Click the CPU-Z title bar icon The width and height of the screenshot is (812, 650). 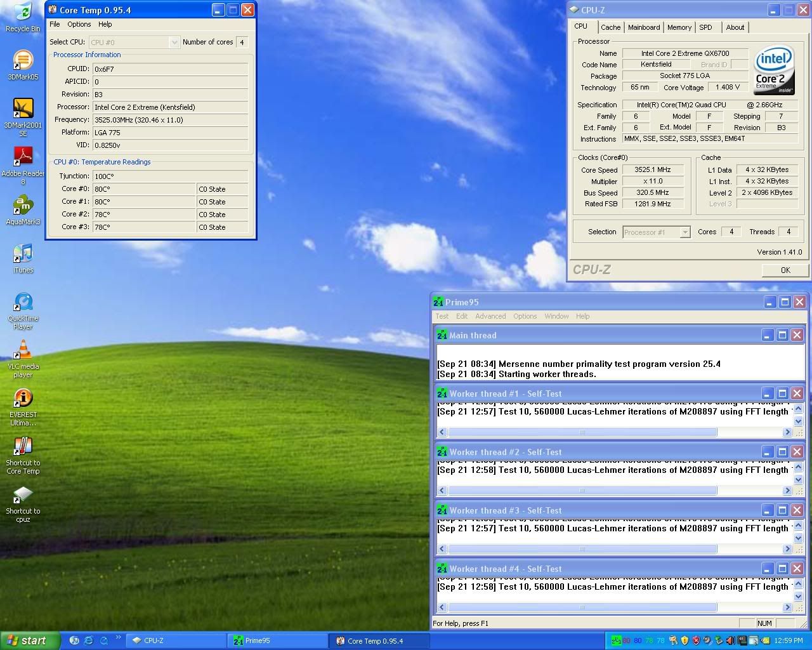(574, 10)
